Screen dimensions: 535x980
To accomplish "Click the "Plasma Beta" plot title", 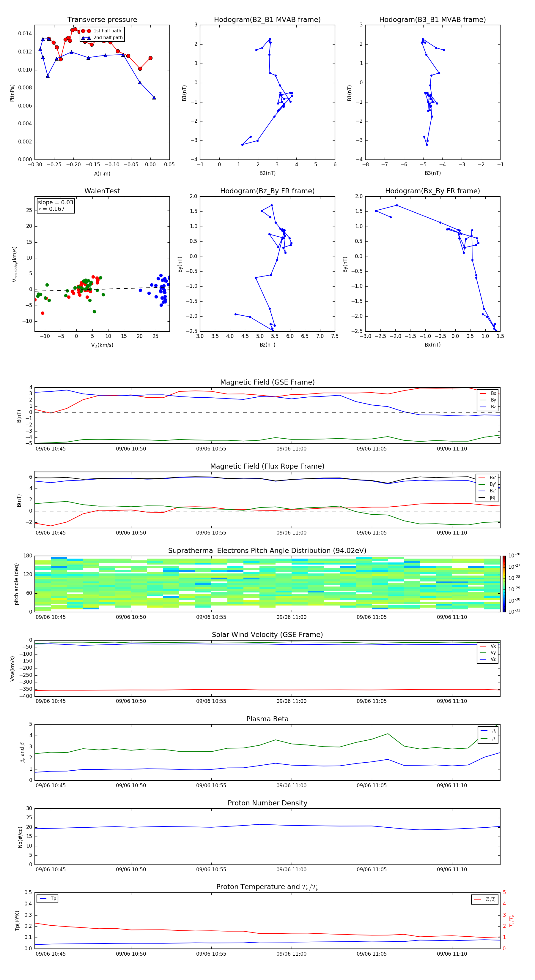I will (x=267, y=719).
